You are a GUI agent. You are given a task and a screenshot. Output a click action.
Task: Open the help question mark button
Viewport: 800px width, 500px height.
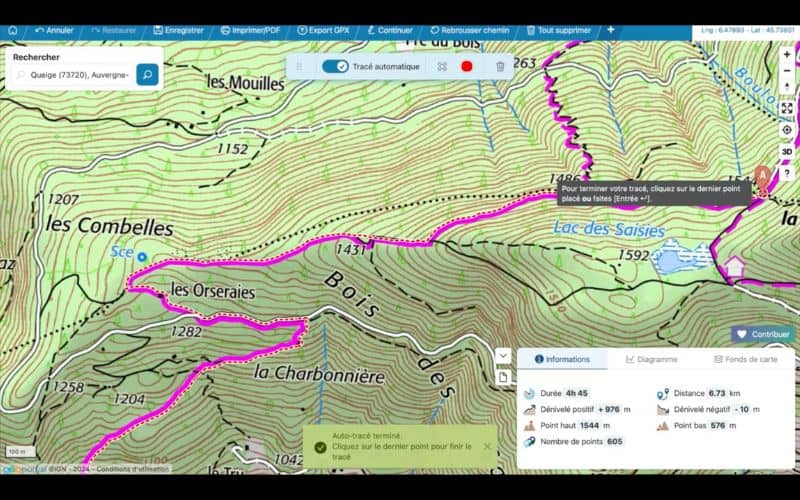787,173
